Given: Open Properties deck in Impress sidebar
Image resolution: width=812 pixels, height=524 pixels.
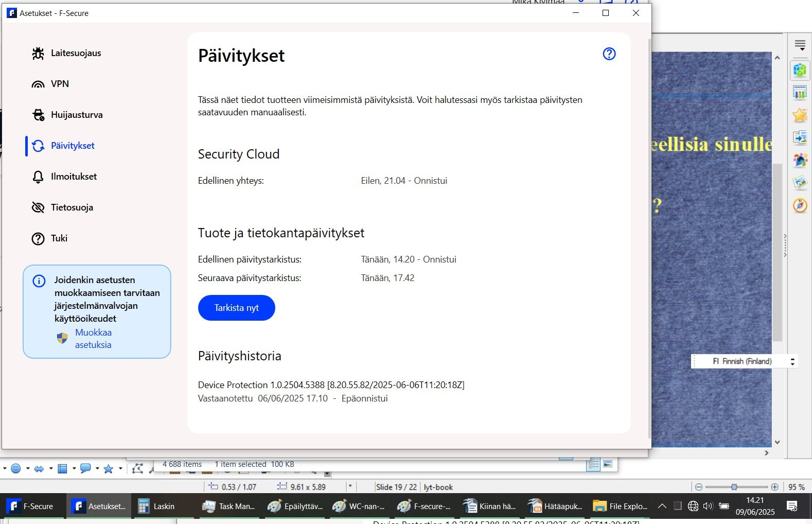Looking at the screenshot, I should (x=800, y=71).
